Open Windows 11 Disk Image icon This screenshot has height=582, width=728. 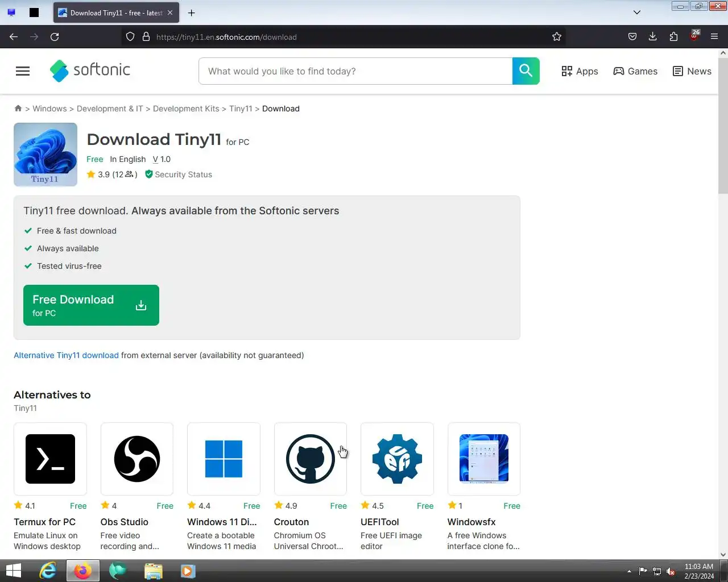point(224,459)
